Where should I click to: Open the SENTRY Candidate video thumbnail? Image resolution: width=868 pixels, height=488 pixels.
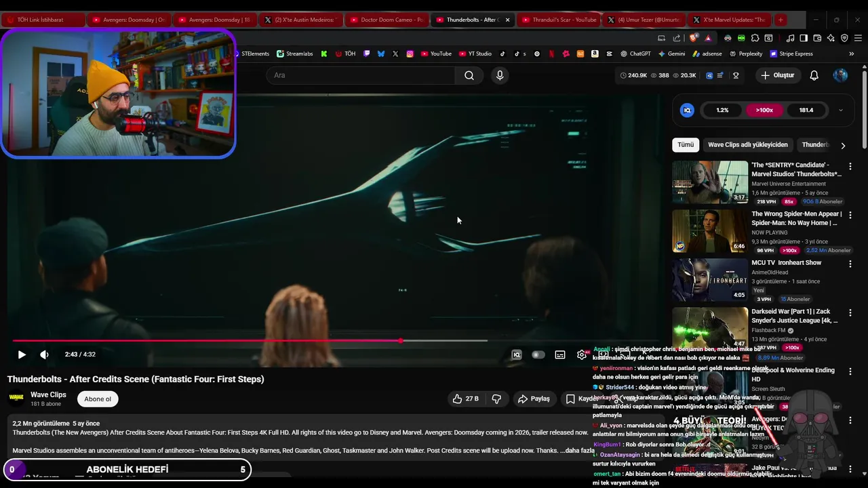click(x=710, y=182)
